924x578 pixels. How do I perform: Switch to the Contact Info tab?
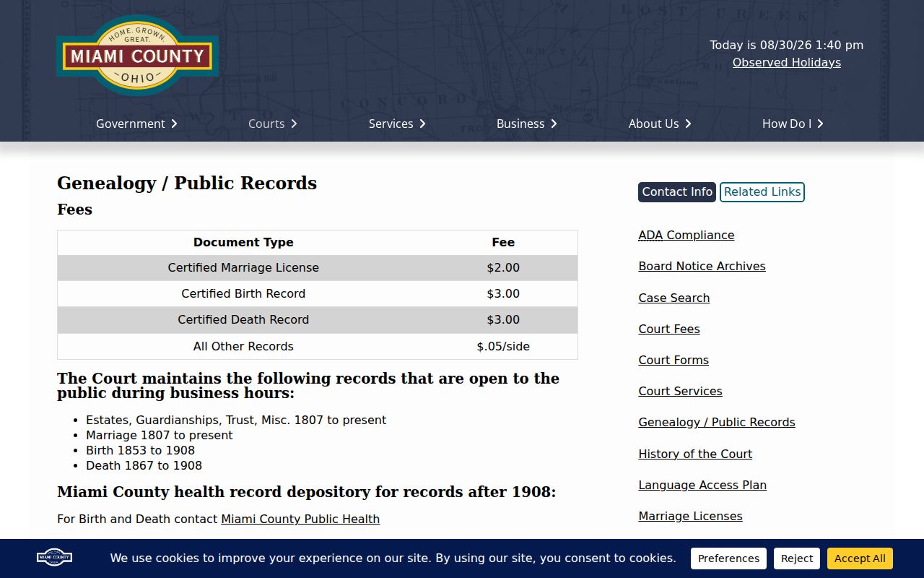click(677, 192)
